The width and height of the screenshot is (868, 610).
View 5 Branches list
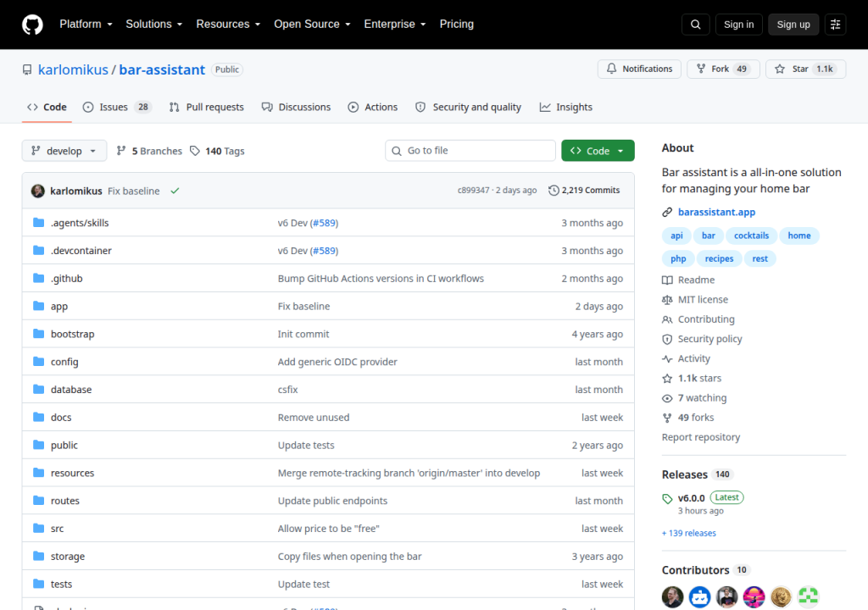click(x=149, y=151)
